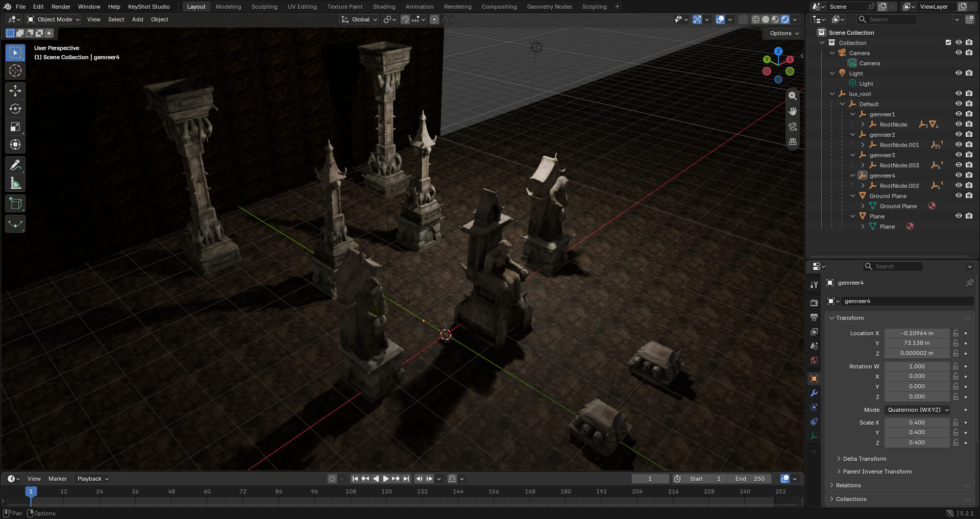The width and height of the screenshot is (980, 519).
Task: Open the World properties tab
Action: coord(814,360)
